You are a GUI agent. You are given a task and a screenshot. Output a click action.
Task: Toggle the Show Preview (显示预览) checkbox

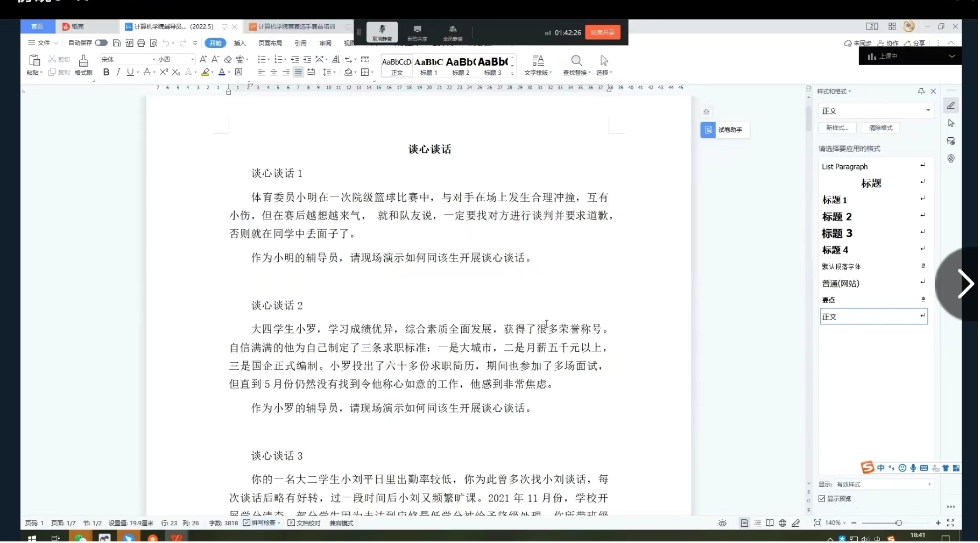coord(822,499)
